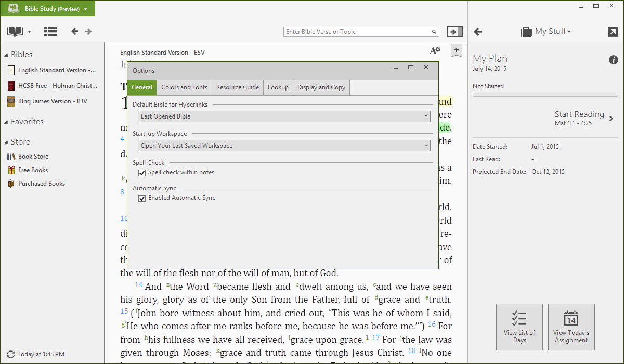
Task: Open the contents list icon
Action: [50, 31]
